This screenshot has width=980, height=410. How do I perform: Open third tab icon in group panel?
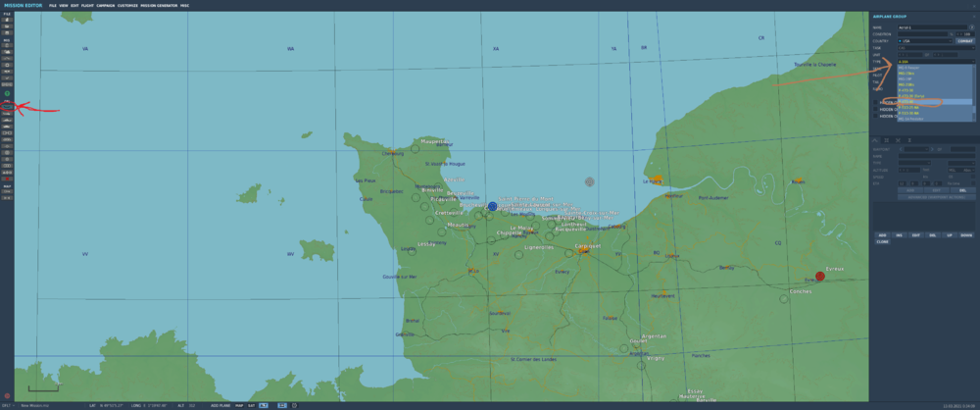pos(898,140)
